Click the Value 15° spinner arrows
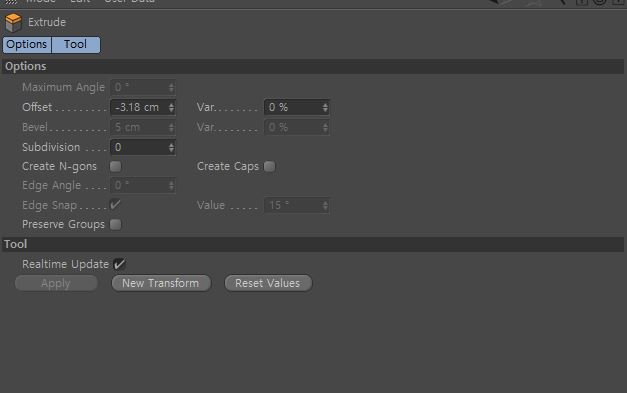 (325, 205)
